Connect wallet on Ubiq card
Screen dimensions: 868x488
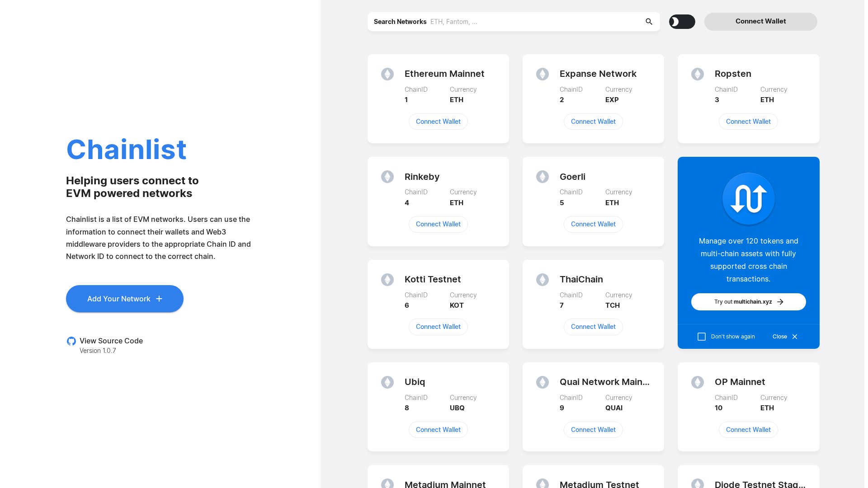point(438,430)
